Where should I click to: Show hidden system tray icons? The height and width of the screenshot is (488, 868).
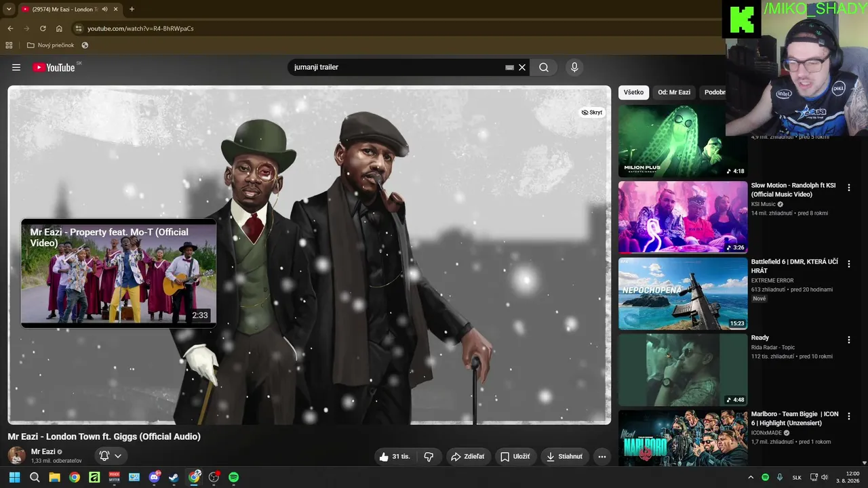[x=751, y=477]
